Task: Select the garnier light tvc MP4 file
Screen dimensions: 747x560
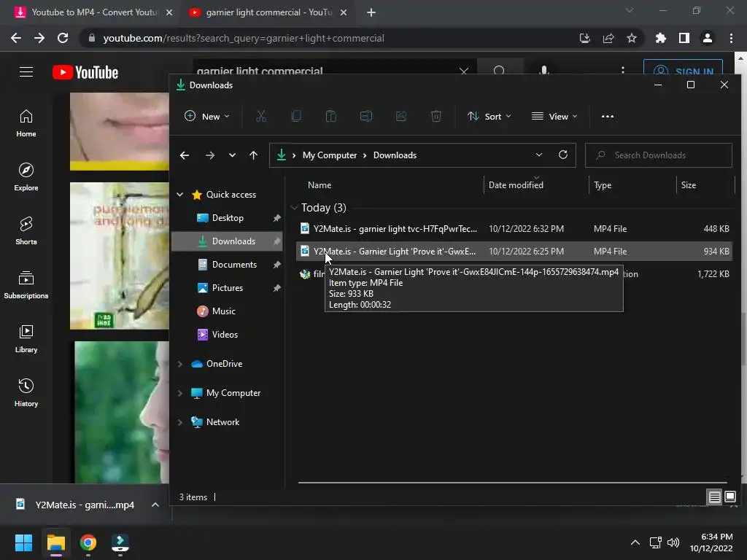Action: pyautogui.click(x=514, y=228)
